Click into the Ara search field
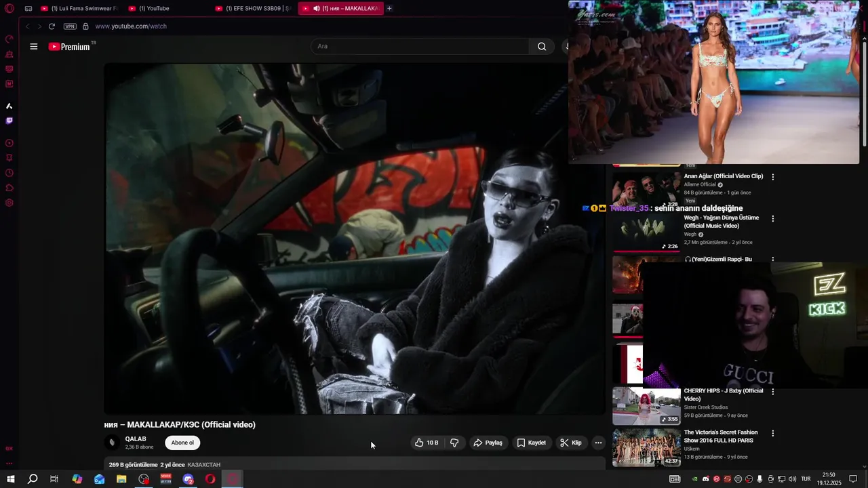Screen dimensions: 868x488 (420, 46)
